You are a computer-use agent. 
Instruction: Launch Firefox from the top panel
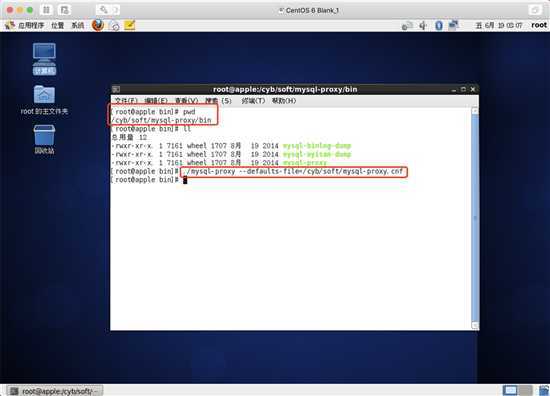pos(98,25)
